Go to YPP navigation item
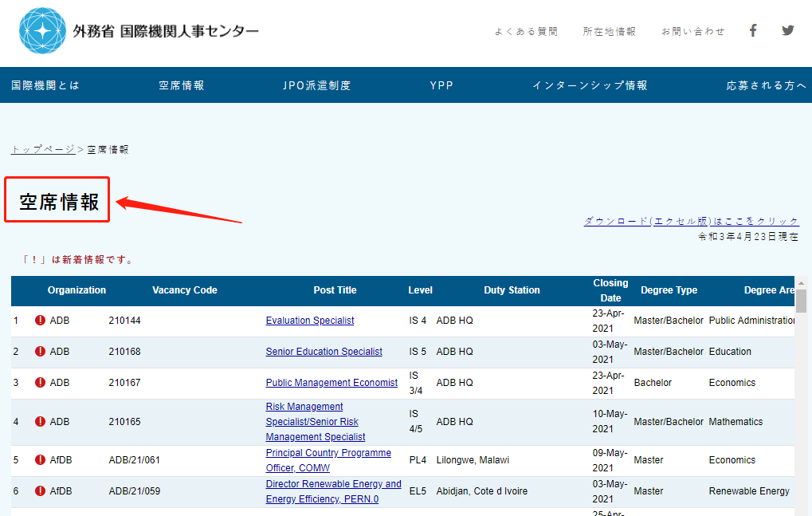Screen dimensions: 812x516 [441, 85]
